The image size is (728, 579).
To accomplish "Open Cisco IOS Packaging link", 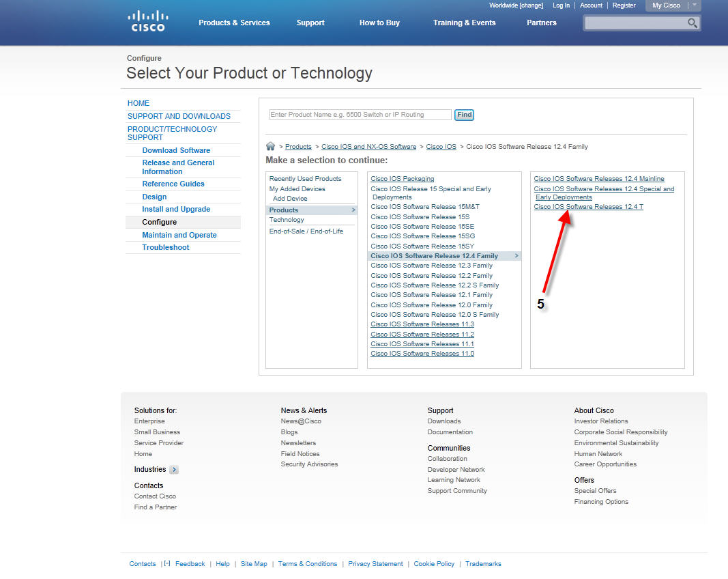I will 402,179.
